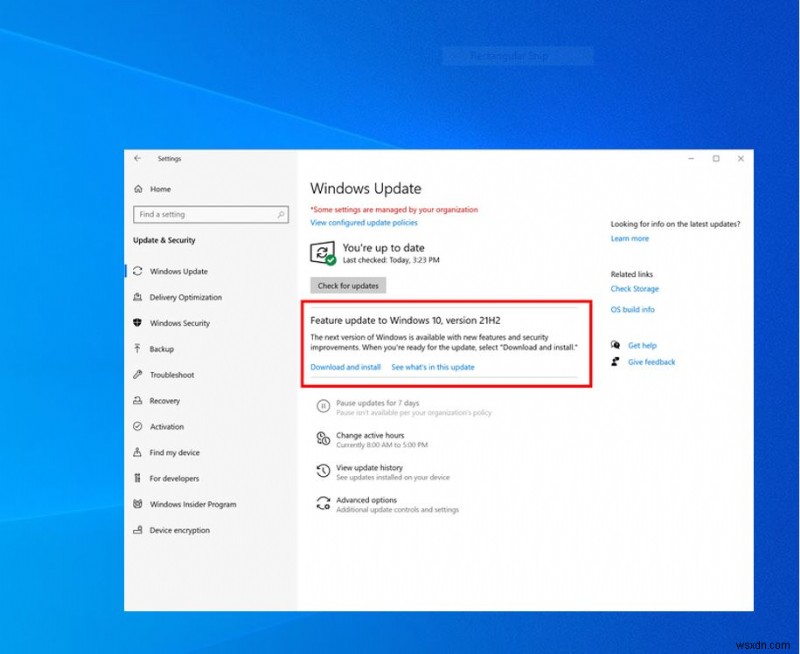Click the Get help icon
The height and width of the screenshot is (654, 800).
click(615, 345)
